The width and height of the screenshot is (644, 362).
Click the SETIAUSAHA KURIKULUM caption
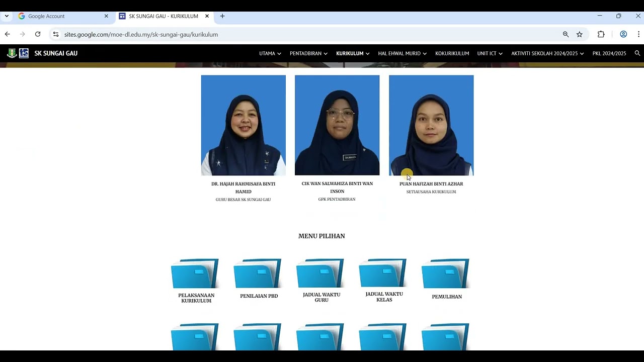[x=431, y=192]
